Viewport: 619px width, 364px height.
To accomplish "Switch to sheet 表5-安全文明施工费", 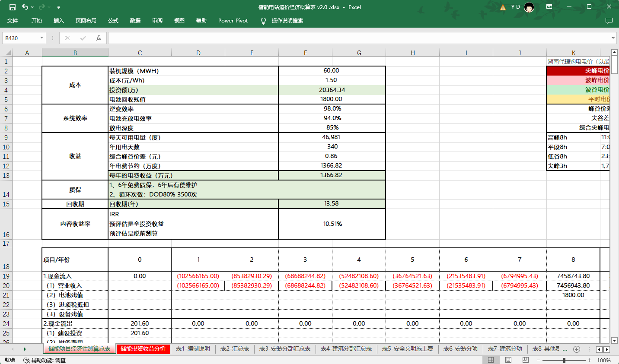I will (408, 349).
